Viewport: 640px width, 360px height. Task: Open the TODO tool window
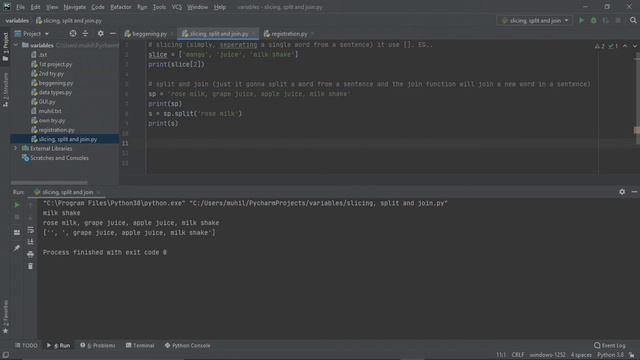[26, 345]
